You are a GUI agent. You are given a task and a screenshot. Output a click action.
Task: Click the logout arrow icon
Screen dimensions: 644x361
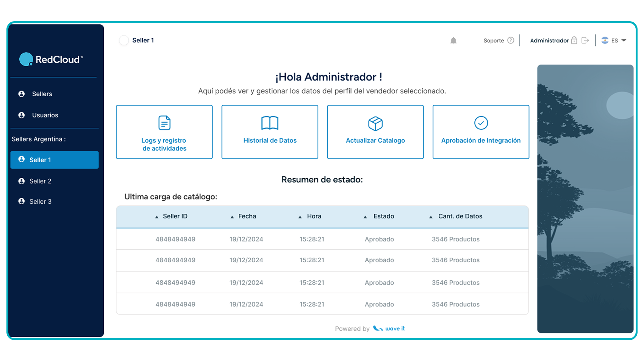pyautogui.click(x=585, y=40)
